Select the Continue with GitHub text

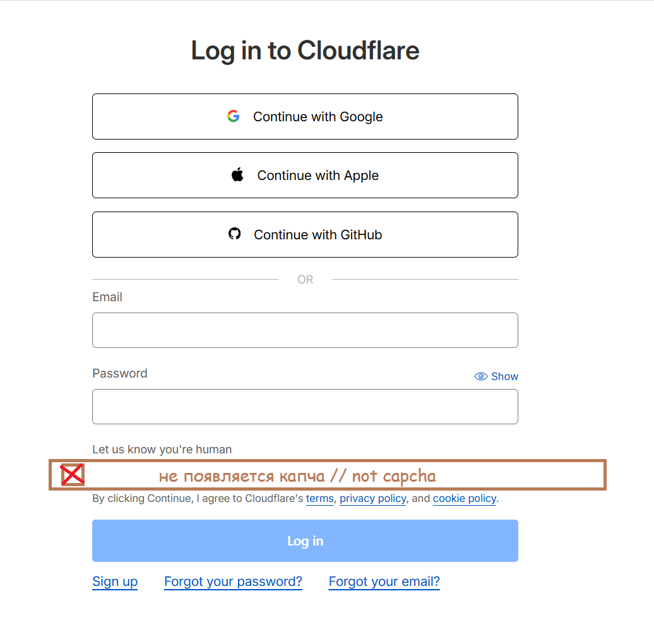tap(318, 235)
